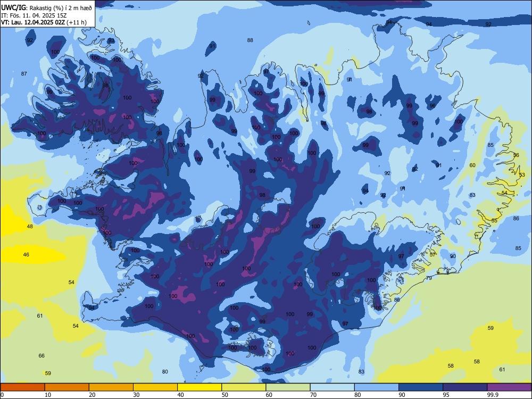Screen dimensions: 532x399
Task: Click the initial time line 'IT: Fös. 11. 04. 2025 15Z'
Action: (x=34, y=15)
